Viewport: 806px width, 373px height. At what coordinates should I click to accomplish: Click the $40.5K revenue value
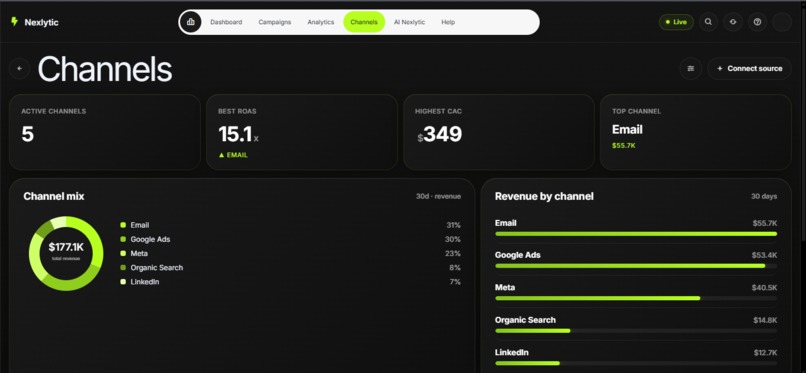point(765,288)
